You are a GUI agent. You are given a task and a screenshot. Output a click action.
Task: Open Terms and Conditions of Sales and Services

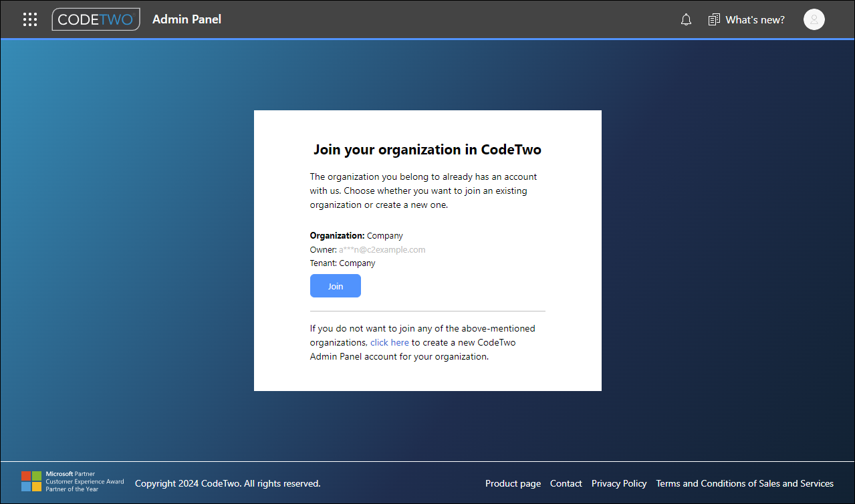745,483
